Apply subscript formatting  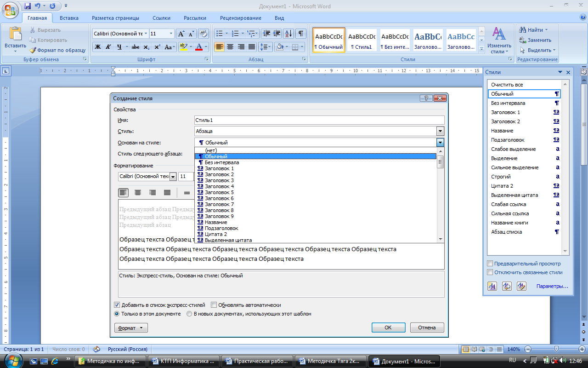coord(146,47)
